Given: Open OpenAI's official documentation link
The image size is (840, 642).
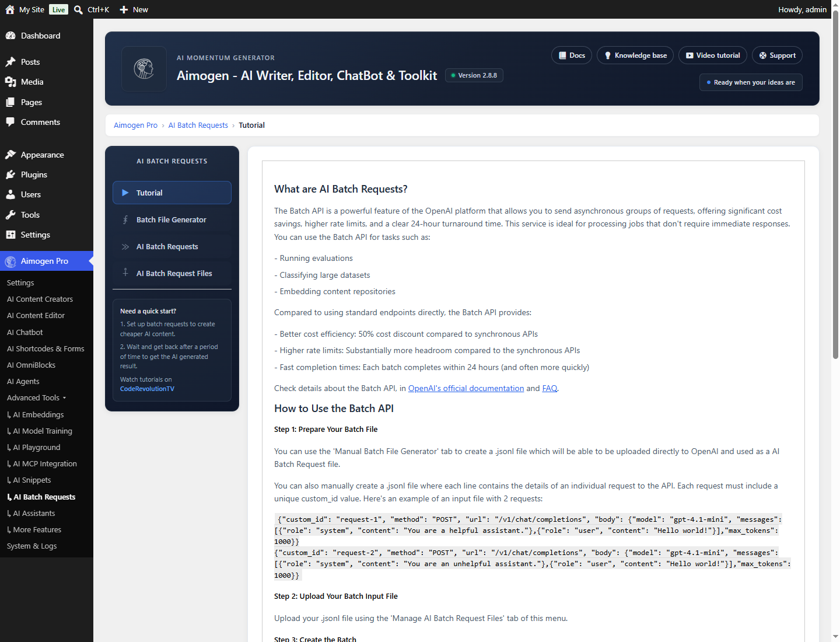Looking at the screenshot, I should coord(466,388).
